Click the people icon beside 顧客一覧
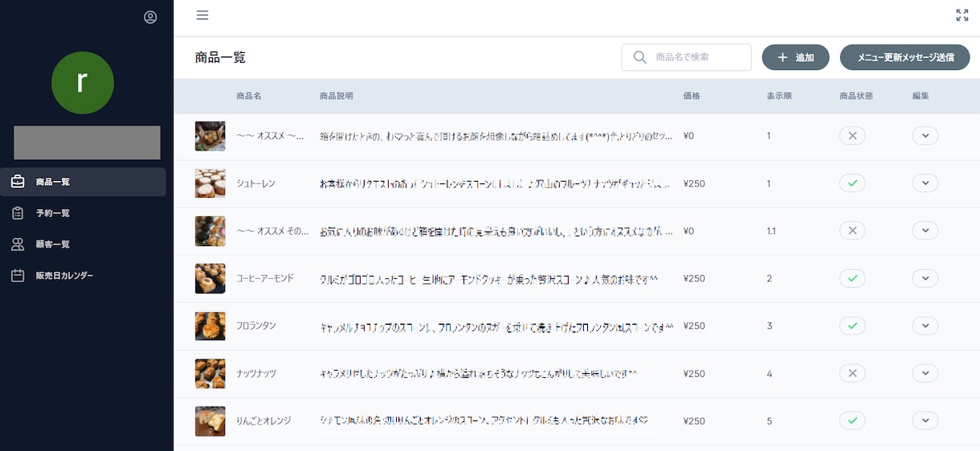 18,244
